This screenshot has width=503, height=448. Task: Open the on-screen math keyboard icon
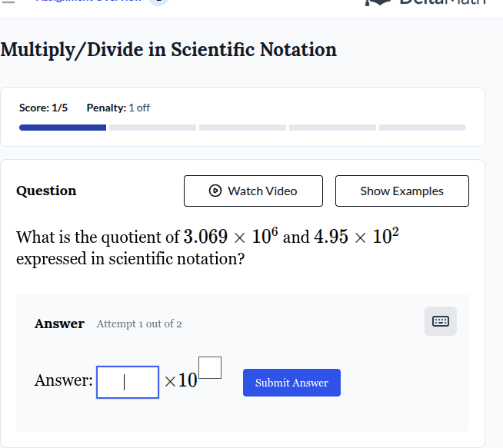coord(441,321)
